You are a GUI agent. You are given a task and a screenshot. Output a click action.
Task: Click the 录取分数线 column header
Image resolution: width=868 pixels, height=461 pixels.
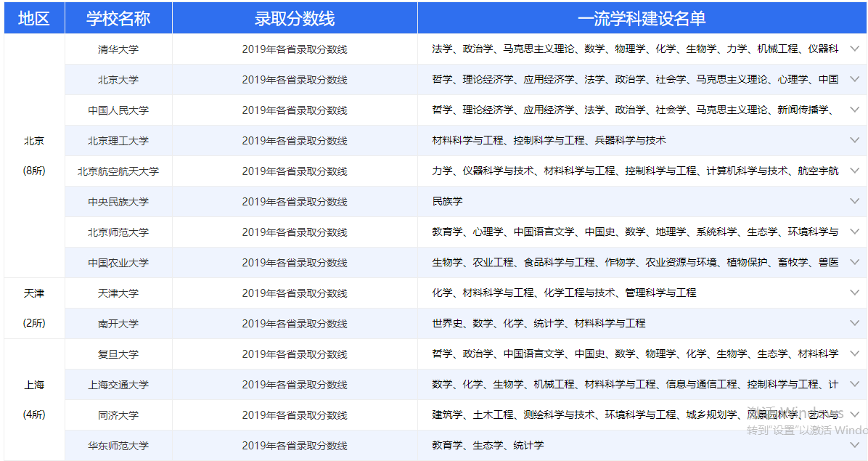[295, 18]
